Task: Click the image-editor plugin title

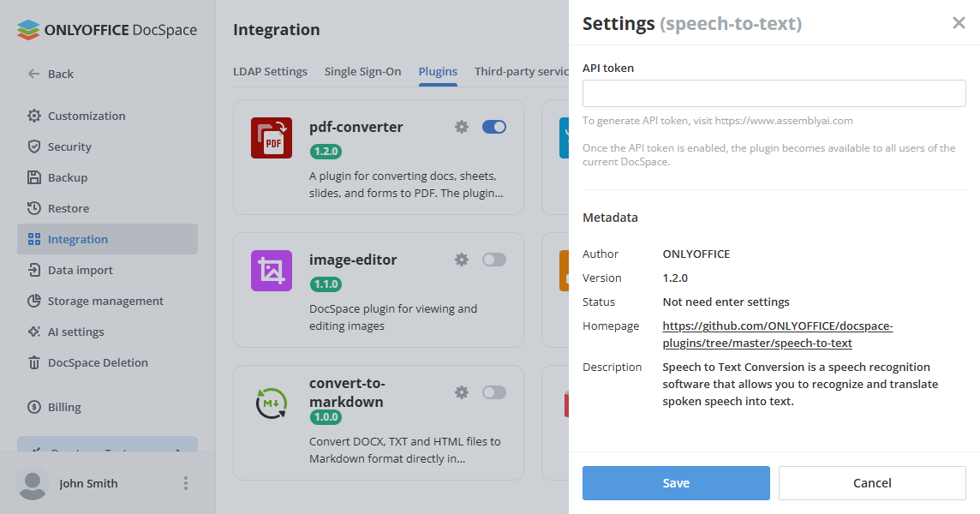Action: tap(352, 260)
